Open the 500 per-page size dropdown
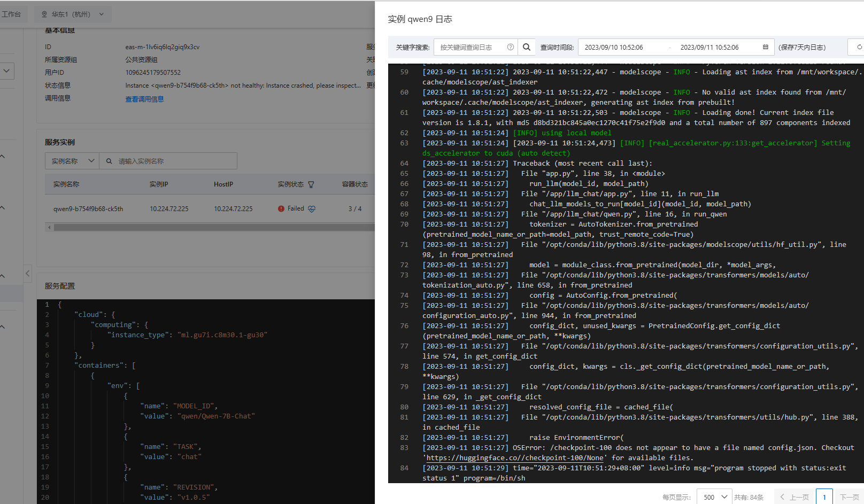The height and width of the screenshot is (504, 864). [x=714, y=497]
